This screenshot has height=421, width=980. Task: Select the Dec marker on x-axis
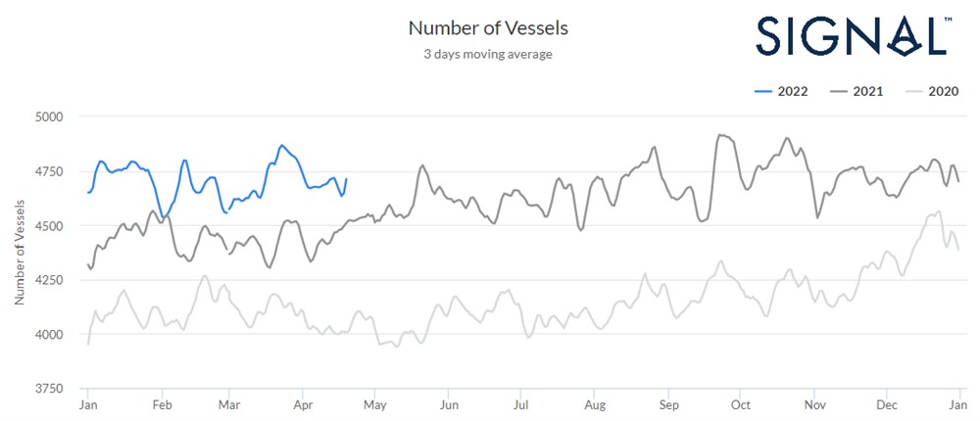click(887, 404)
